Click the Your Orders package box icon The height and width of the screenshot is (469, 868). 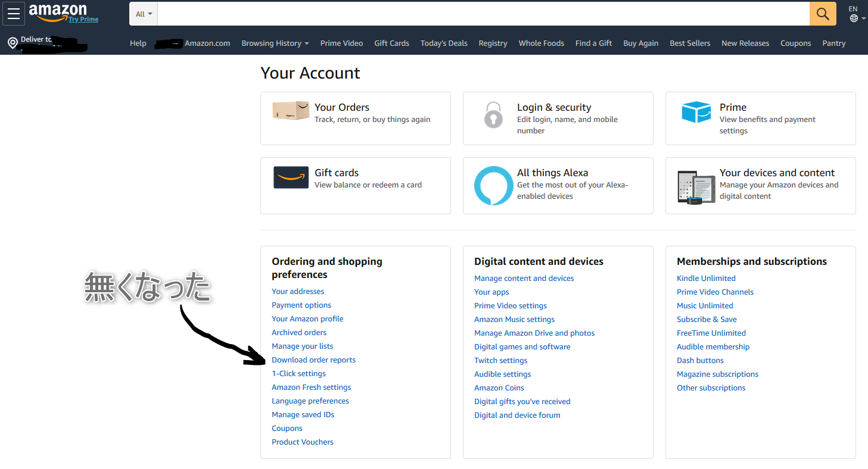291,111
